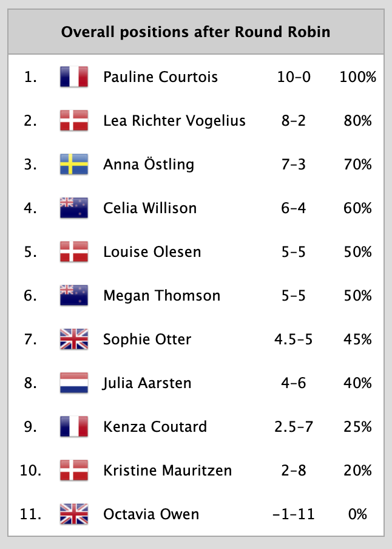Click the UK flag beside Sophie Otter

point(74,339)
